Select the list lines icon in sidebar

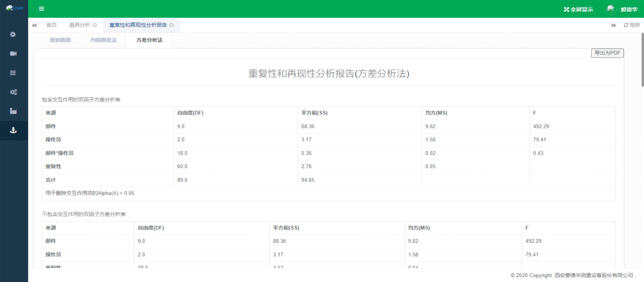pos(13,73)
